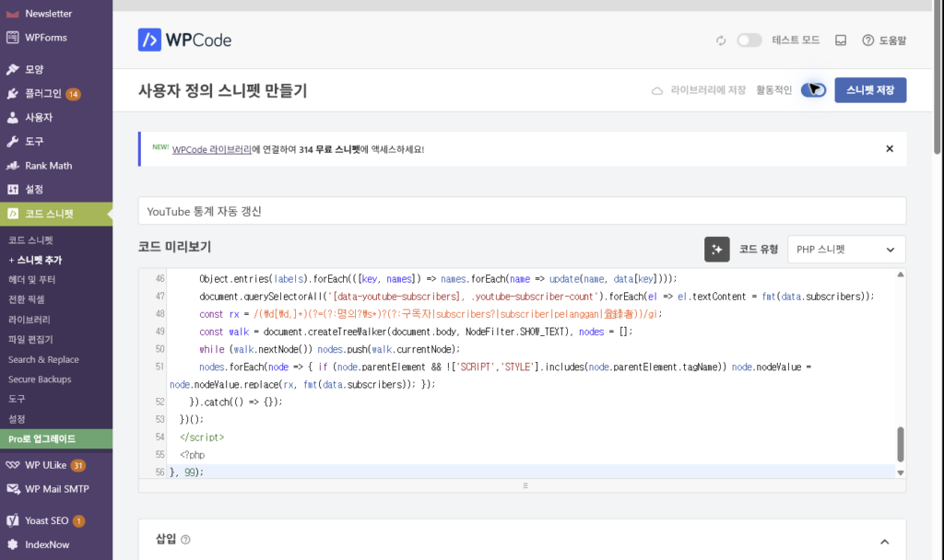The image size is (944, 560).
Task: Toggle the 테스트 모드 switch
Action: pyautogui.click(x=749, y=41)
